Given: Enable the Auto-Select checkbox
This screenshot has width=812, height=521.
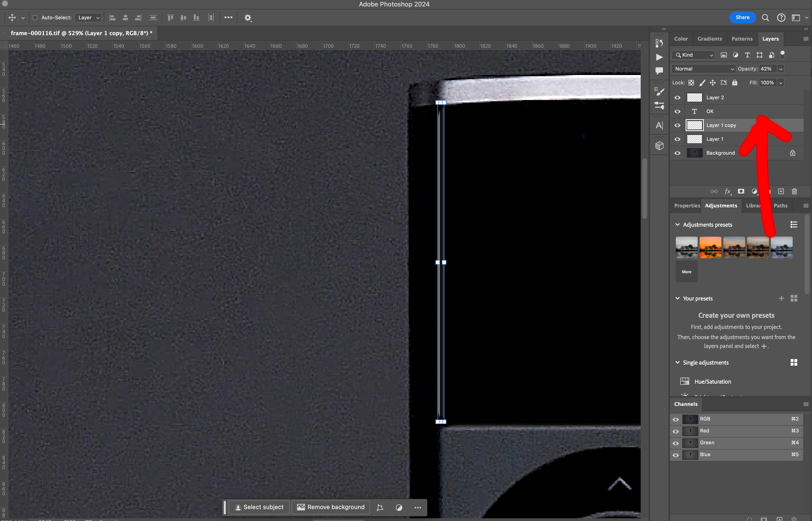Looking at the screenshot, I should pos(35,18).
